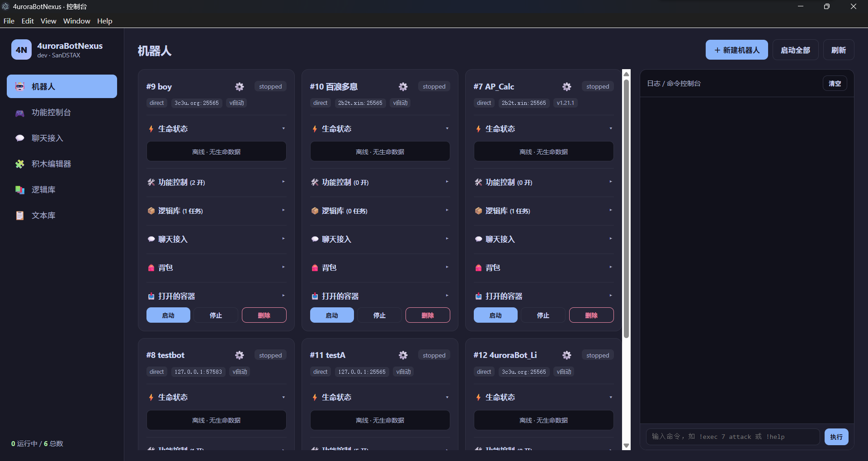The height and width of the screenshot is (461, 868).
Task: Open settings gear for #11 testA
Action: coord(403,355)
